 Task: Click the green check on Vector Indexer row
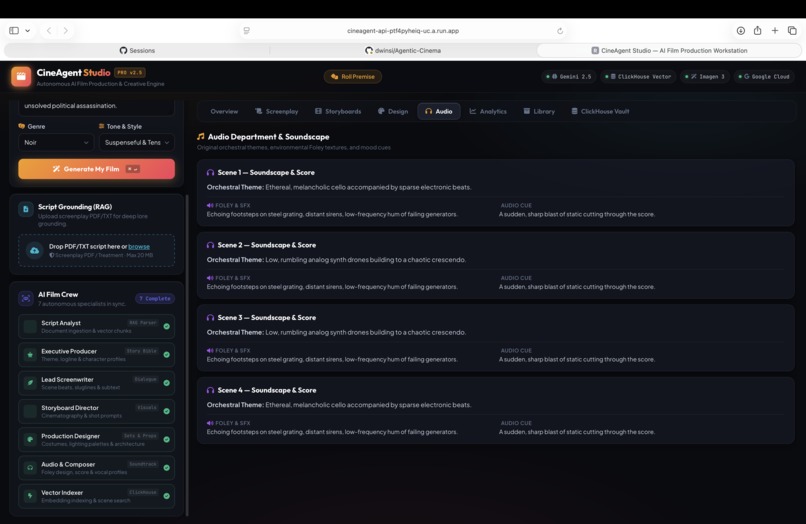pyautogui.click(x=167, y=496)
